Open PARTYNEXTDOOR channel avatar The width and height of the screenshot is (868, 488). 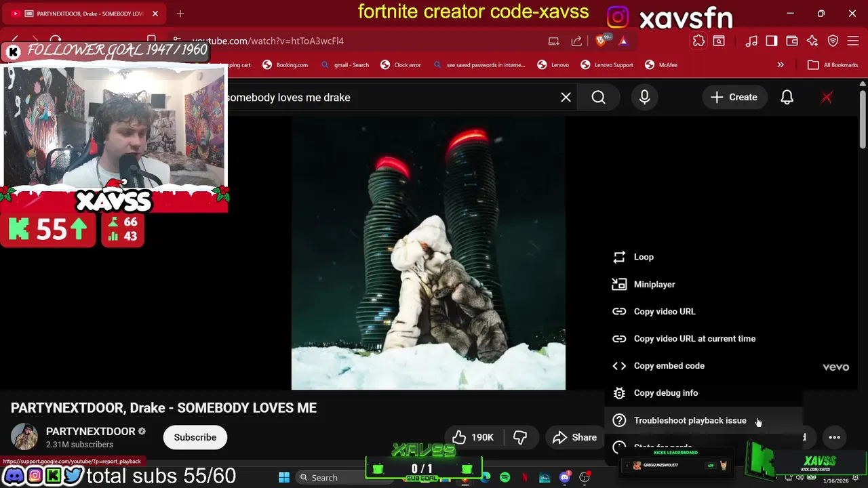point(24,437)
